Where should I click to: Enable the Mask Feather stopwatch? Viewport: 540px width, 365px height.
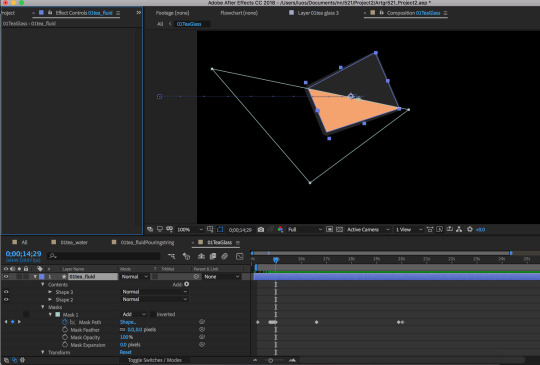(x=65, y=330)
